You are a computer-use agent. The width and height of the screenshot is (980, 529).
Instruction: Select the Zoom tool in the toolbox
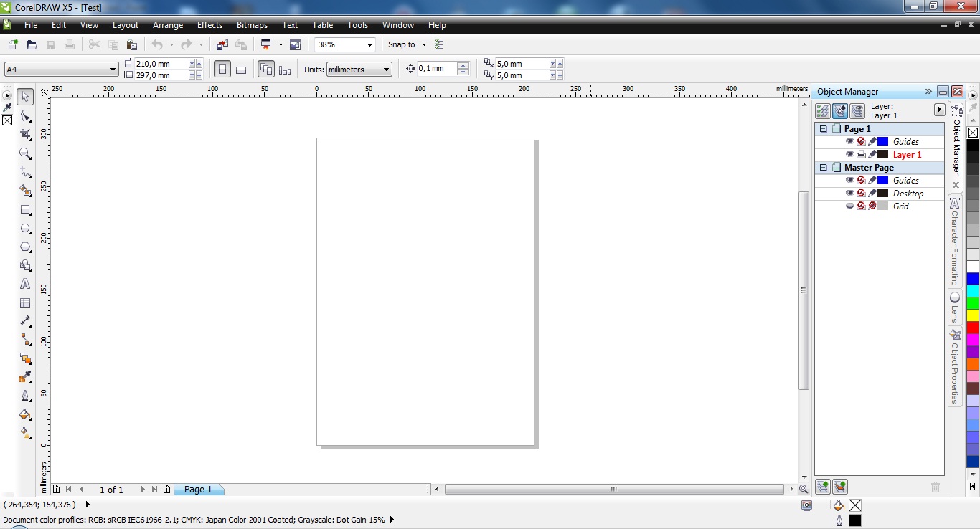[26, 153]
